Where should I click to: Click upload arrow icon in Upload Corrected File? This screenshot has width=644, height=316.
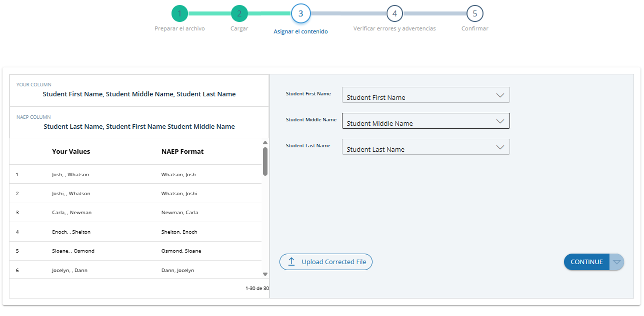coord(291,262)
